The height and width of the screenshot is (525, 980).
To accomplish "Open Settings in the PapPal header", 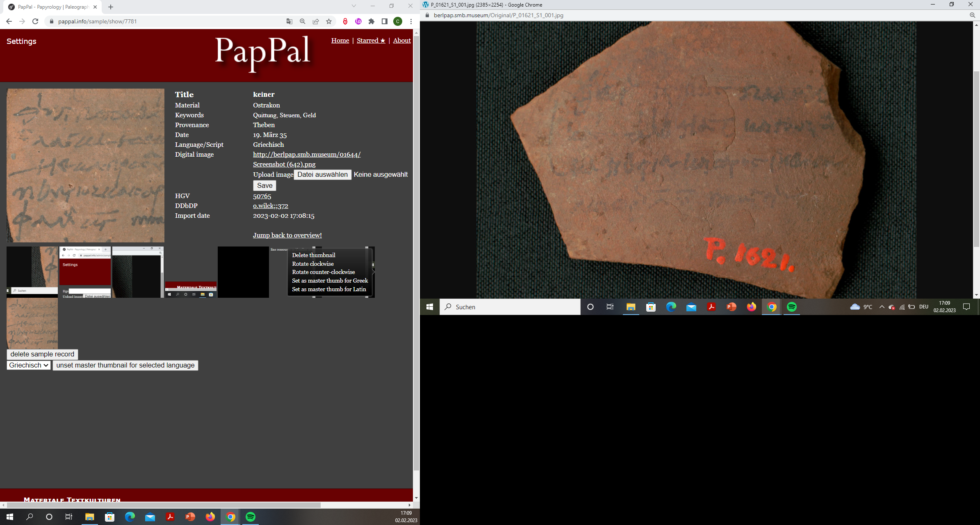I will point(21,41).
